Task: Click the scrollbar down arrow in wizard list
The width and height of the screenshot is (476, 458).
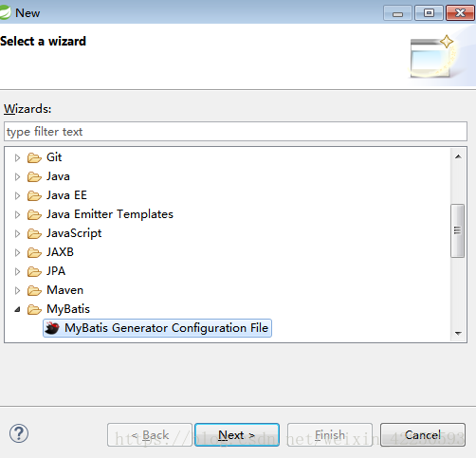Action: (458, 333)
